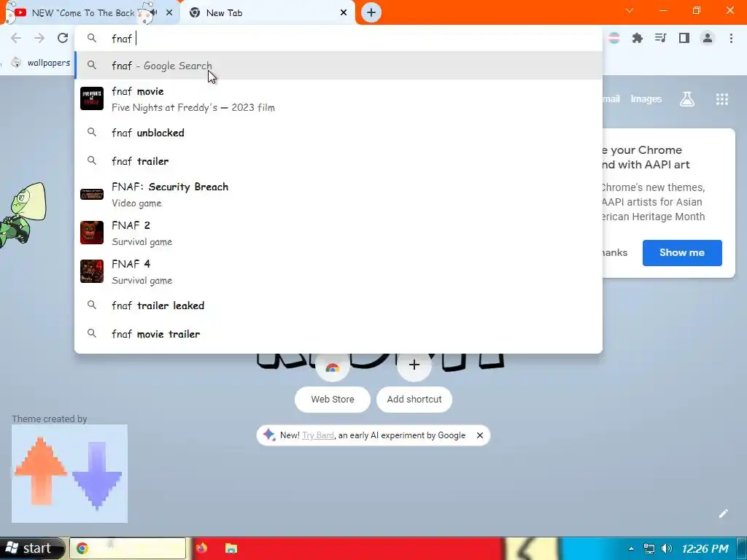Image resolution: width=747 pixels, height=560 pixels.
Task: Choose "FNAF: Security Breach" video game suggestion
Action: (338, 194)
